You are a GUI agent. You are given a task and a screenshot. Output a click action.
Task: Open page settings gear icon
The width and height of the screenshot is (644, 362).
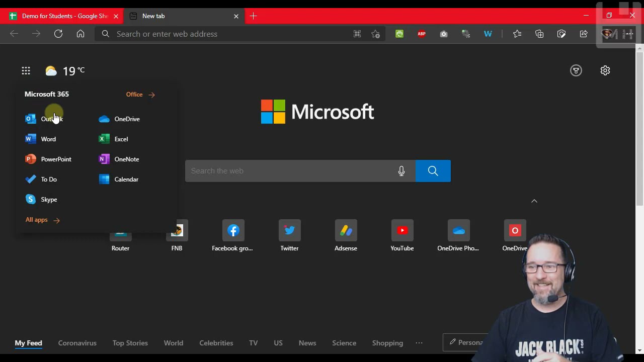[605, 71]
